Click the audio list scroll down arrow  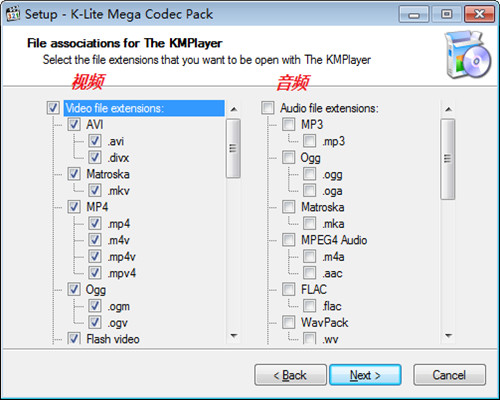pyautogui.click(x=449, y=336)
